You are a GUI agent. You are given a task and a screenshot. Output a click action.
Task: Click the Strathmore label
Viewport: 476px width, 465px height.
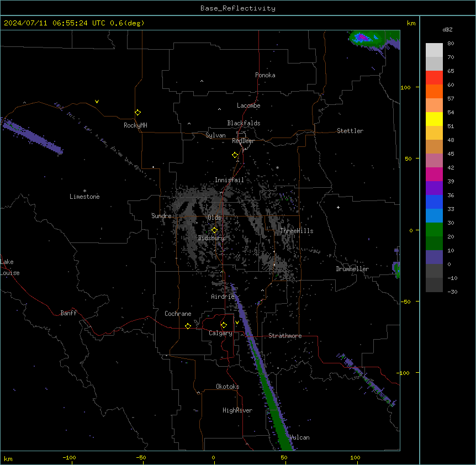[x=285, y=336]
